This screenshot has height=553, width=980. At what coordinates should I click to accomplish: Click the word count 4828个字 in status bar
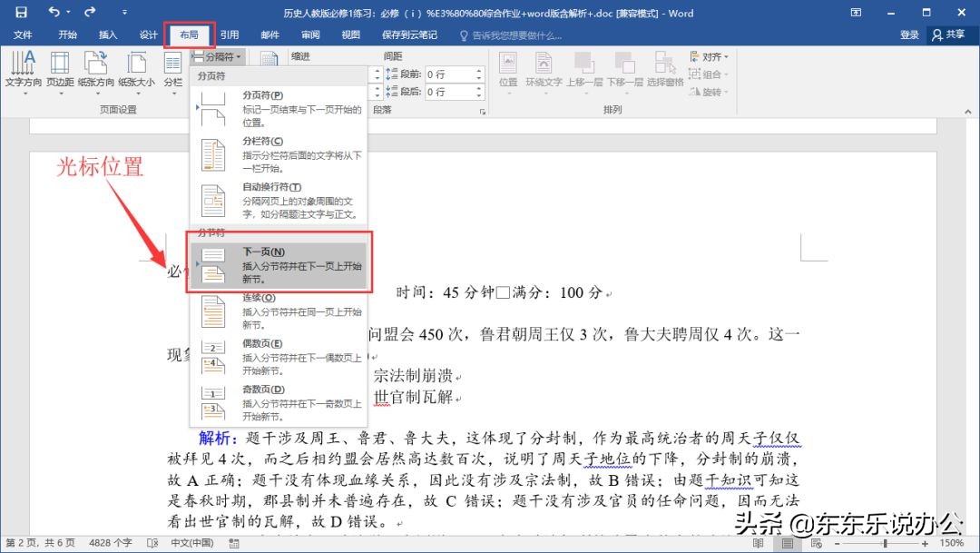coord(109,543)
